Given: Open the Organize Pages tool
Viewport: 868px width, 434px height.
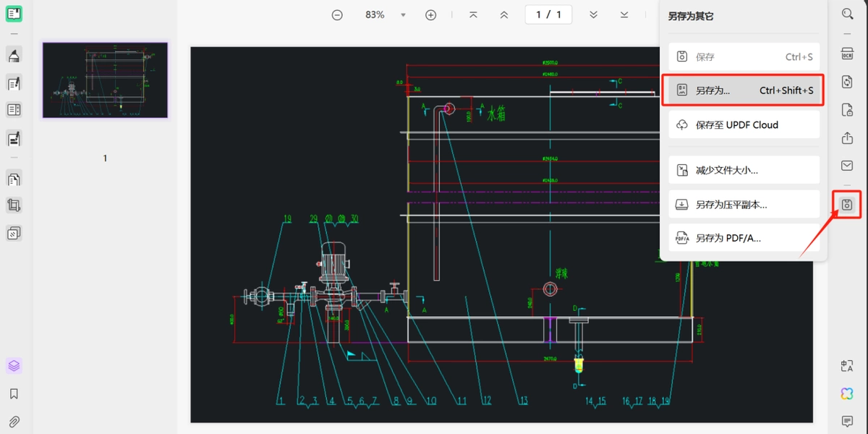Looking at the screenshot, I should point(14,179).
